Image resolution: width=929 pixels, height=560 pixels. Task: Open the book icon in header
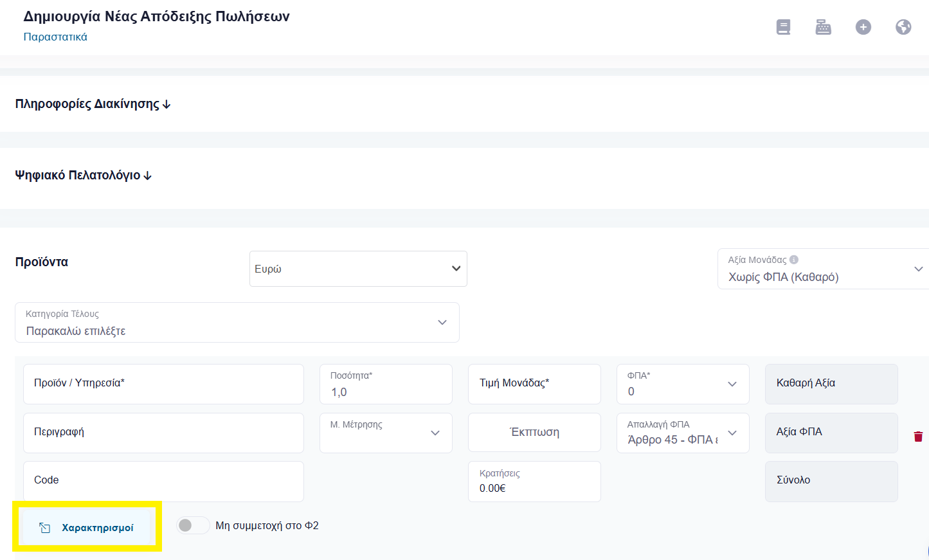coord(783,27)
